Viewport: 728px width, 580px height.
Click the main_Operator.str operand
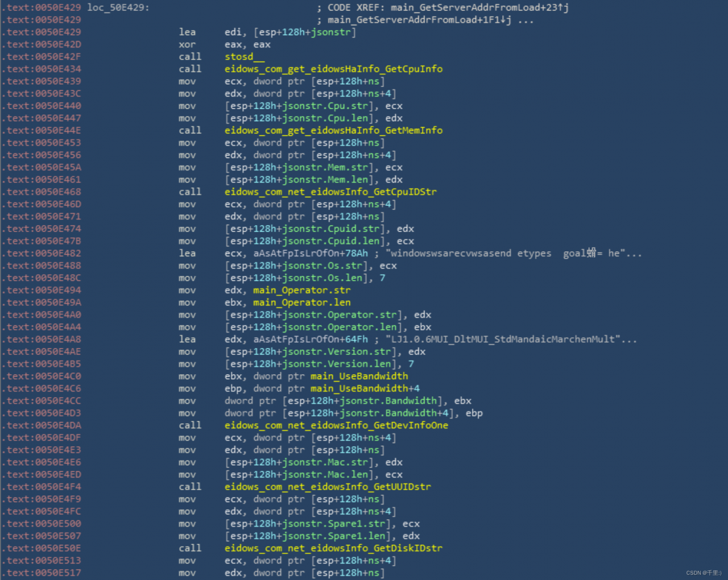pos(301,290)
